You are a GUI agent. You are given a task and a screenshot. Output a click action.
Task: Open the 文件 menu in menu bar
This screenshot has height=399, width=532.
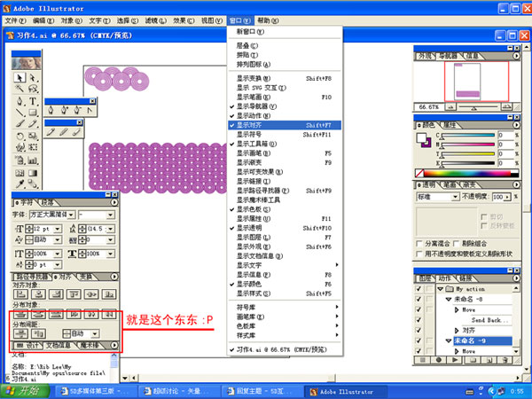click(16, 20)
